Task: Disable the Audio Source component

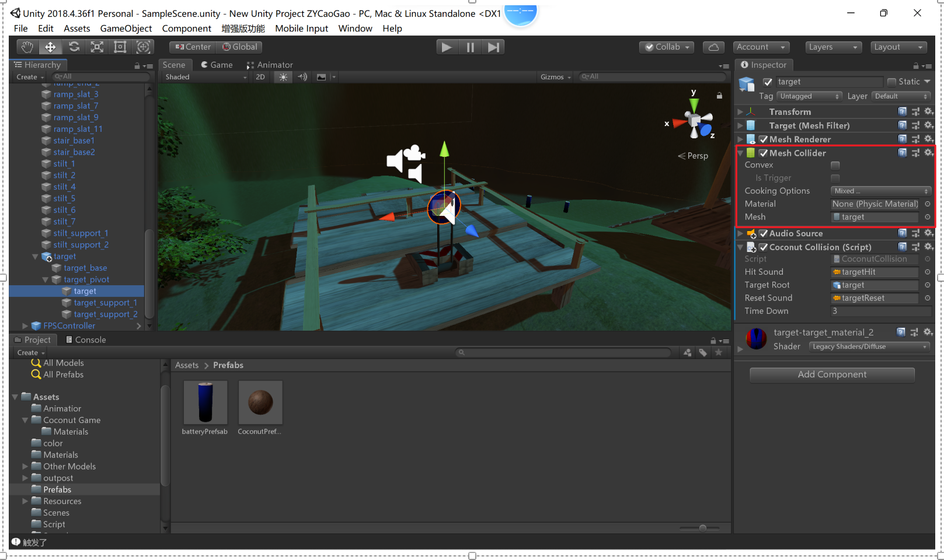Action: point(764,233)
